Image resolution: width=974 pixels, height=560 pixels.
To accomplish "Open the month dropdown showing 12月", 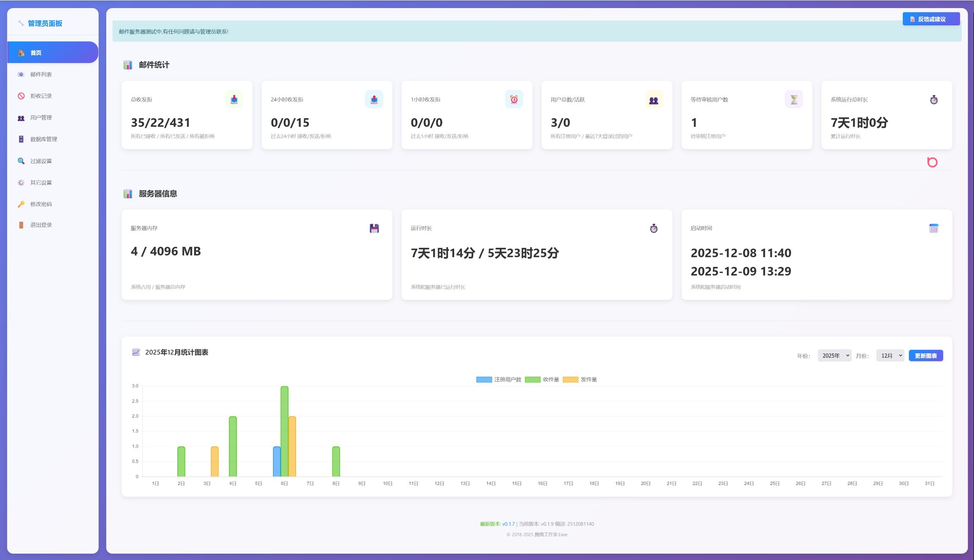I will [890, 356].
